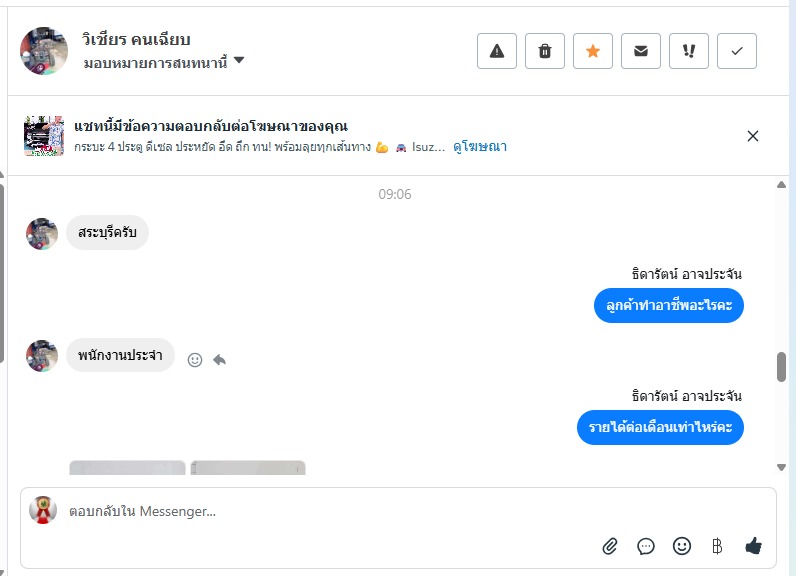Open the ดูโฆษณา ad link

(480, 146)
